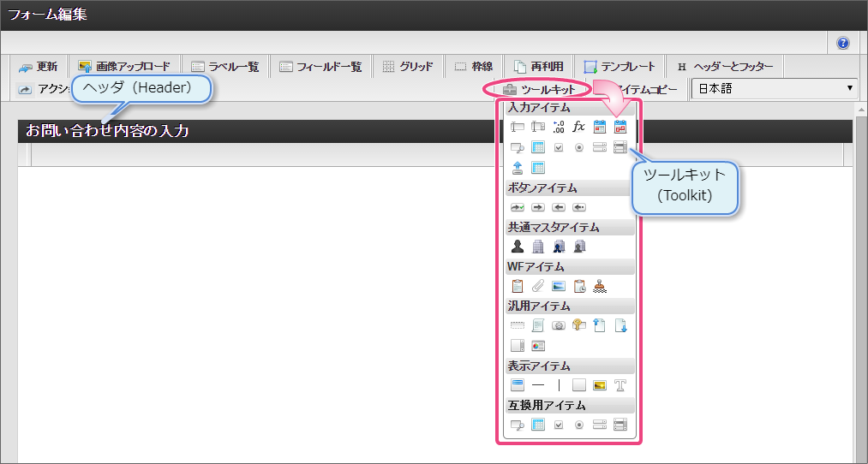Collapse the 汎用アイテム section header

point(570,306)
